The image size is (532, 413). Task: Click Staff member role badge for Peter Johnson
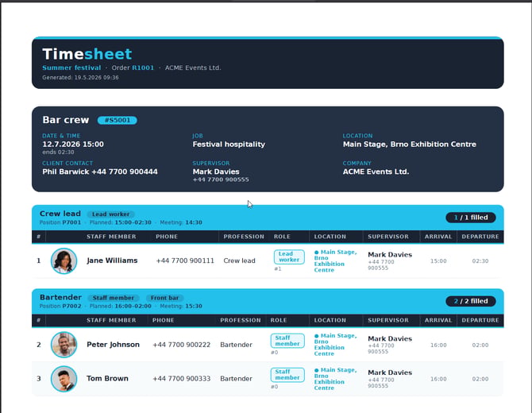287,341
